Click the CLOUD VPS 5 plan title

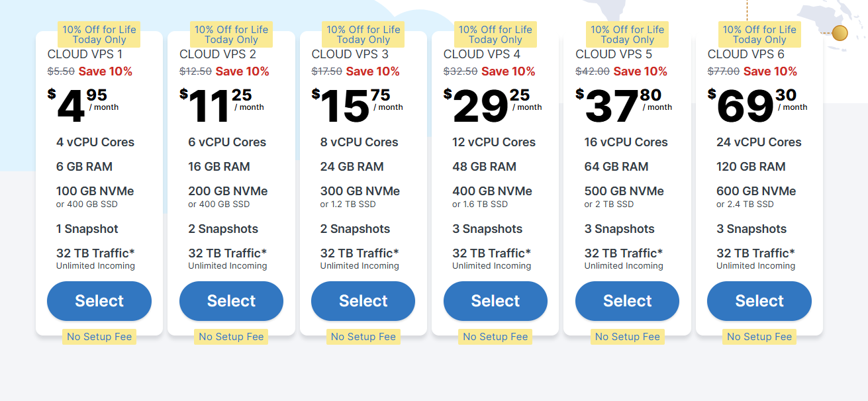click(614, 54)
